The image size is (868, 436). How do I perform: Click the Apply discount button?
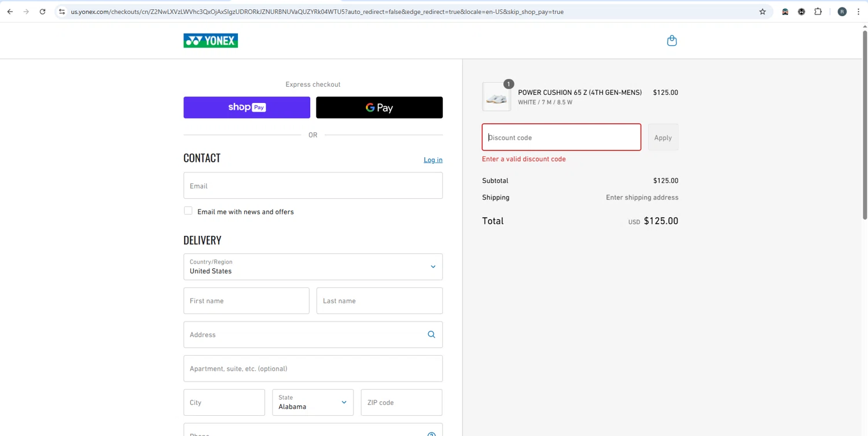point(663,138)
